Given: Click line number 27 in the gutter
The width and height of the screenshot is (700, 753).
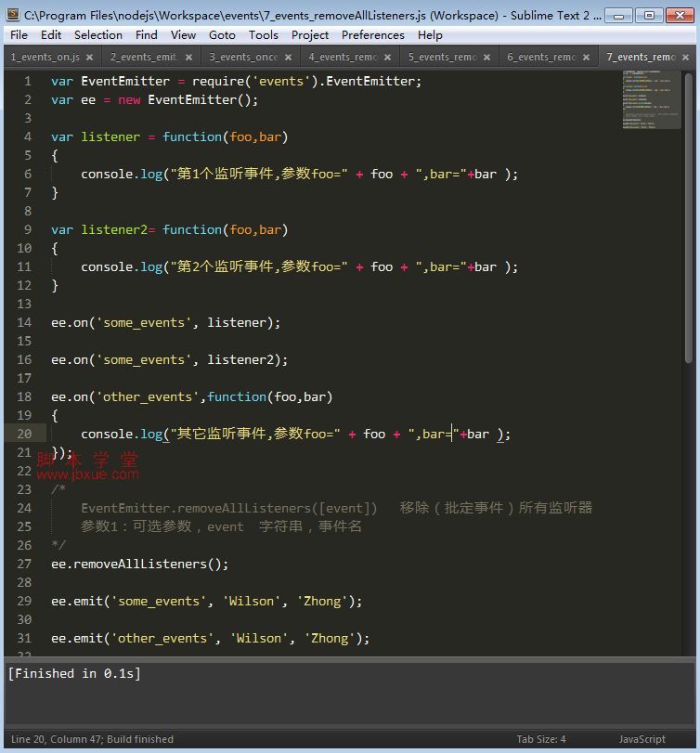Looking at the screenshot, I should pos(24,564).
